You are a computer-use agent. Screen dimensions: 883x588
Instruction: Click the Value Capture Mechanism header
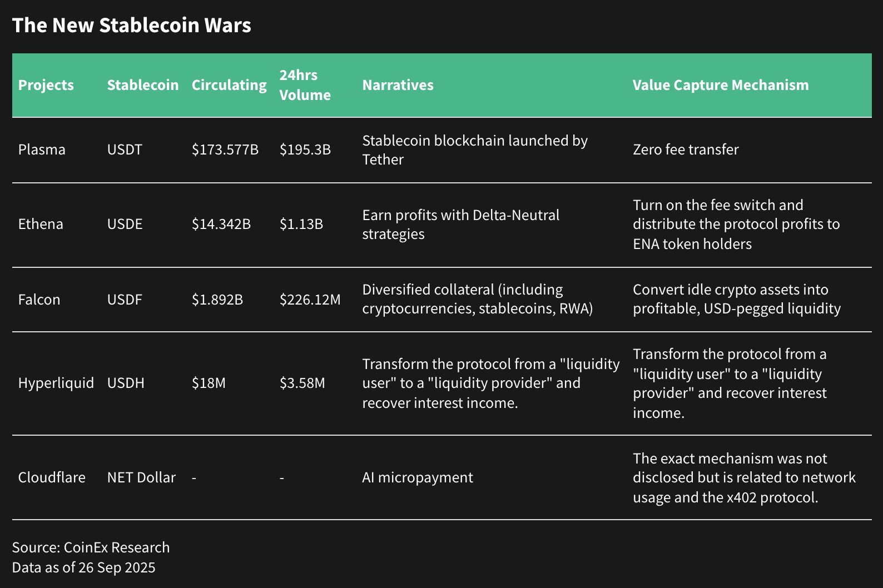pos(720,85)
